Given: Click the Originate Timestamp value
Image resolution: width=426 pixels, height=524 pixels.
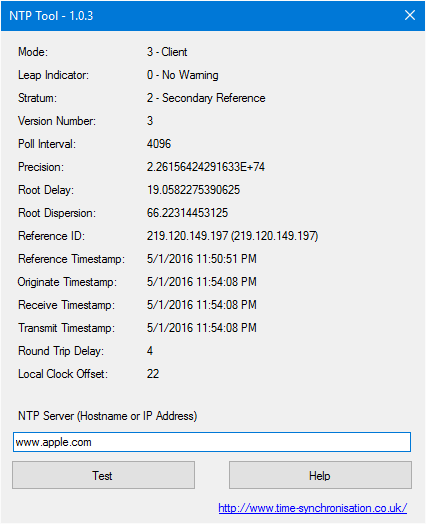Looking at the screenshot, I should 201,282.
